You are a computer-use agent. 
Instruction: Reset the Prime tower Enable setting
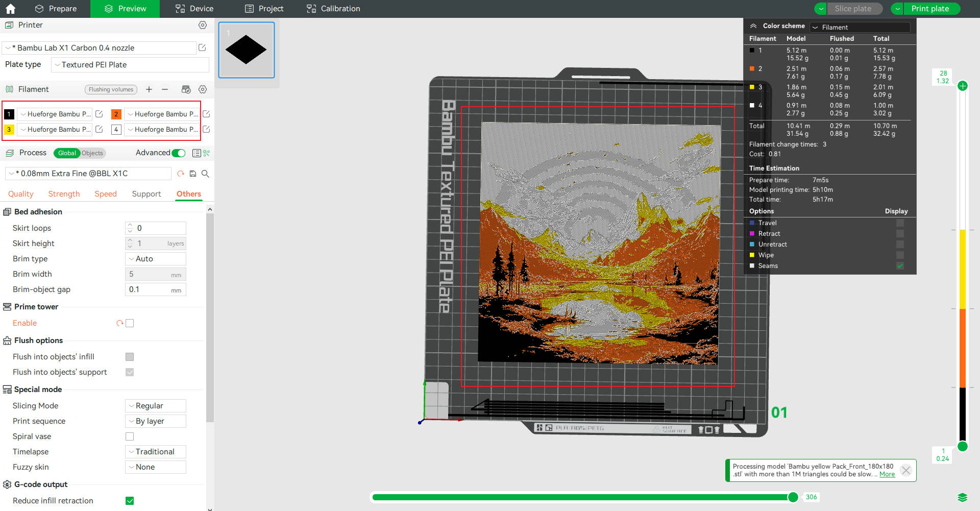click(x=120, y=323)
